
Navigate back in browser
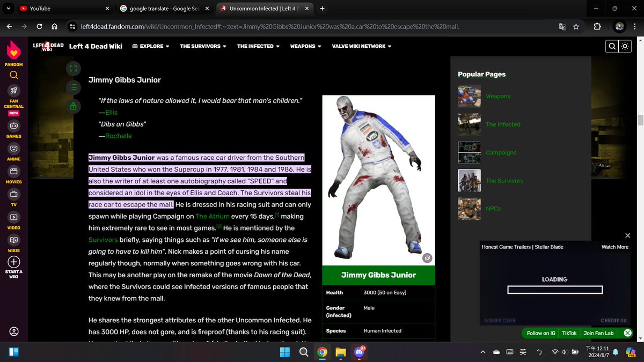coord(9,27)
